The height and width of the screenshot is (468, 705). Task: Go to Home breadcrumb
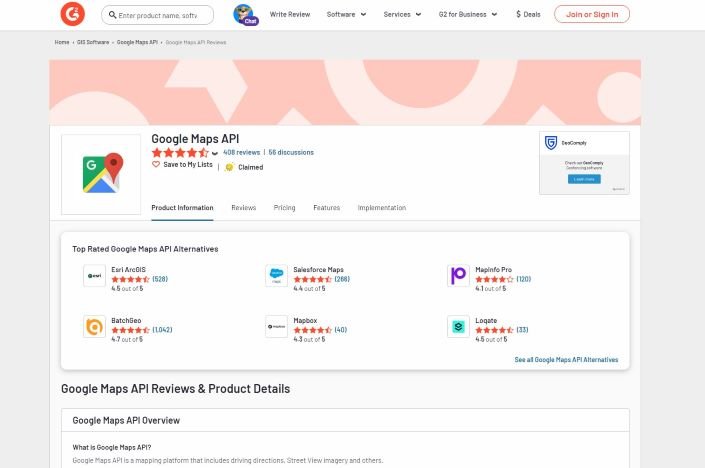[x=62, y=42]
